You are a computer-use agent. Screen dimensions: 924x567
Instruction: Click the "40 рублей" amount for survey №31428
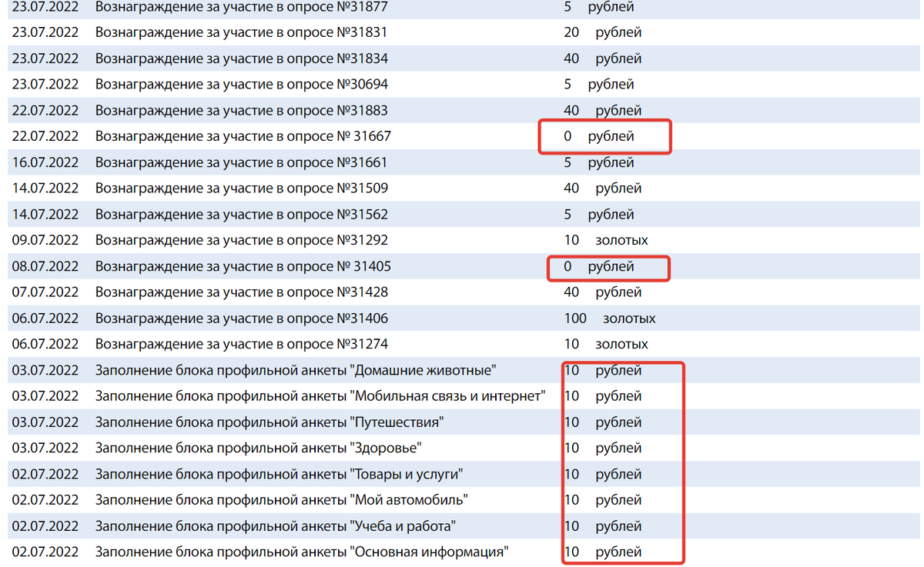click(x=603, y=292)
